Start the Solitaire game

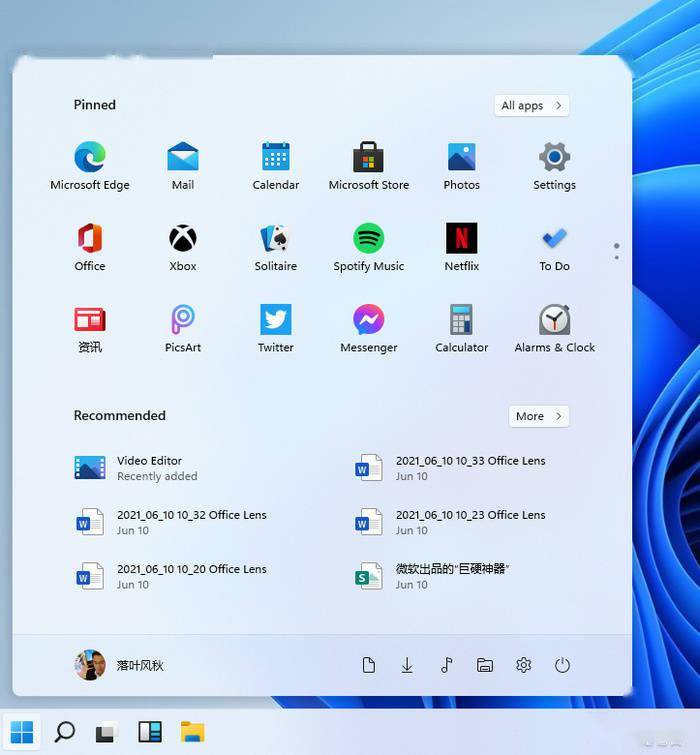click(275, 247)
